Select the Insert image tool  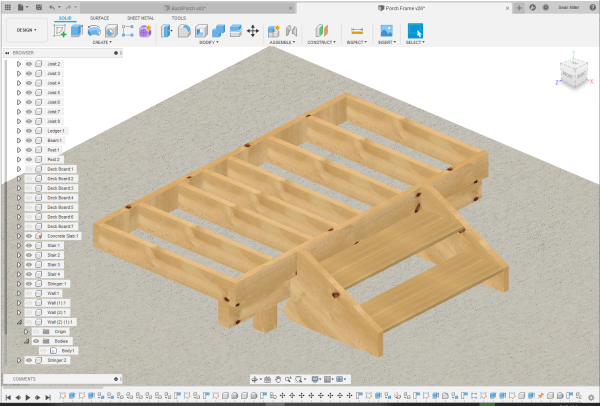[x=386, y=31]
